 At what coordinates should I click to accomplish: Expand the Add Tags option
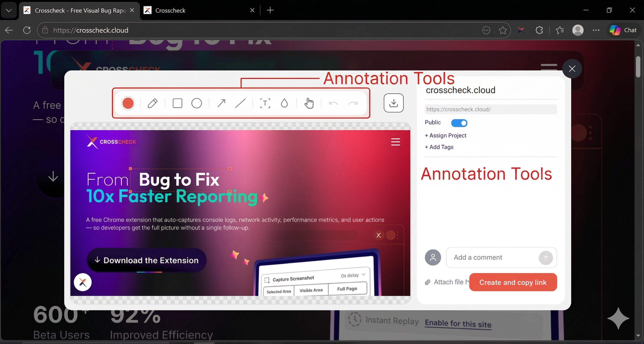(439, 147)
